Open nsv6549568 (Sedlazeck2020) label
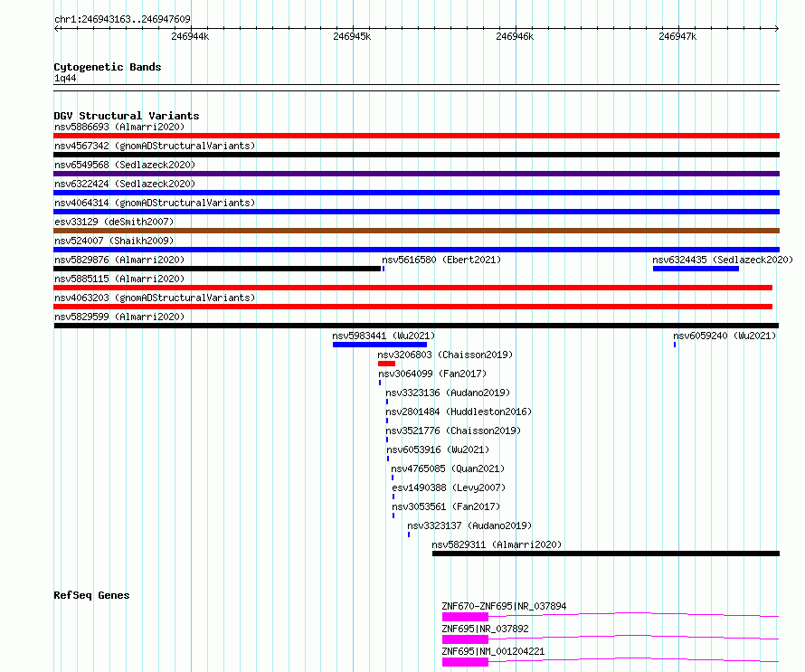805x672 pixels. click(x=125, y=165)
